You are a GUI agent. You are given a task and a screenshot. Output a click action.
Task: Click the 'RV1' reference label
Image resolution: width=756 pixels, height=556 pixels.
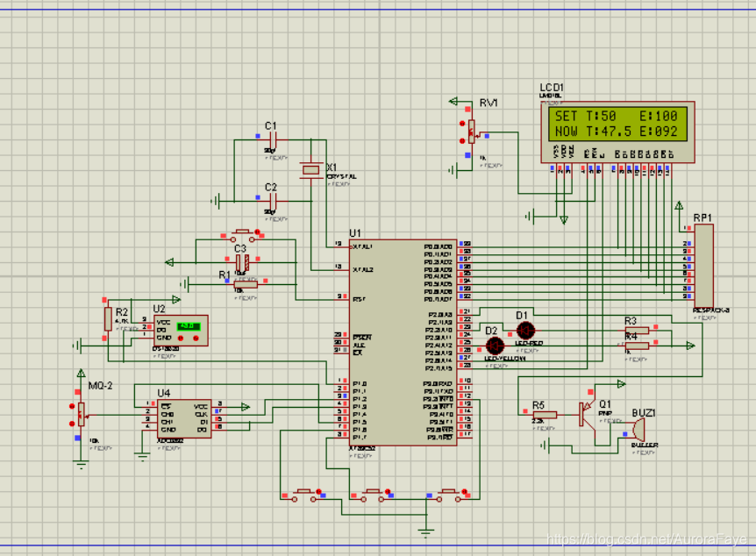(489, 103)
